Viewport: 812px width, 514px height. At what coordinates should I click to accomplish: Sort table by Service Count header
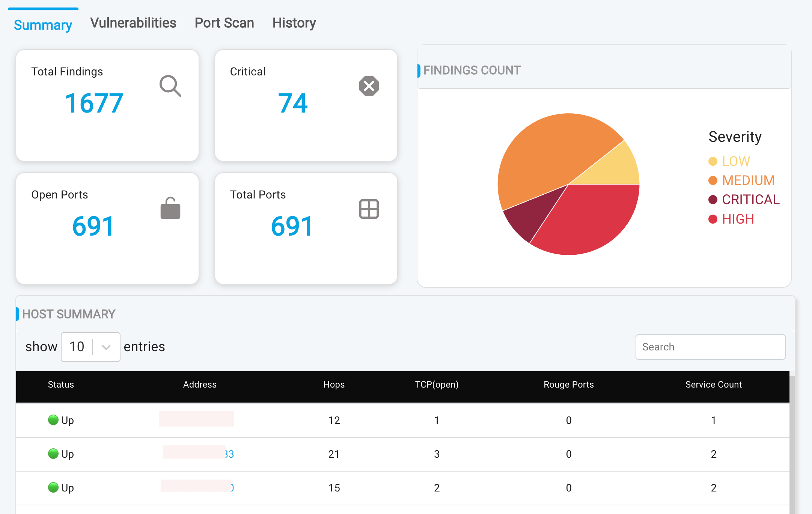coord(713,385)
